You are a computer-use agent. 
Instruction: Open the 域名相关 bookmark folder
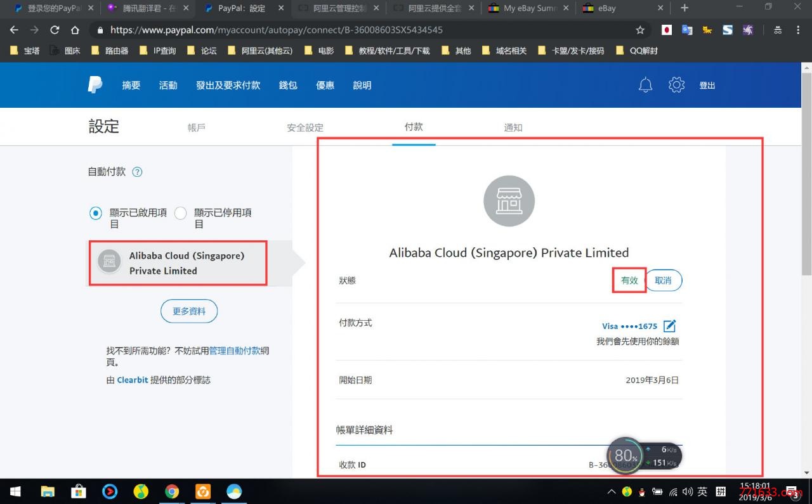coord(504,51)
